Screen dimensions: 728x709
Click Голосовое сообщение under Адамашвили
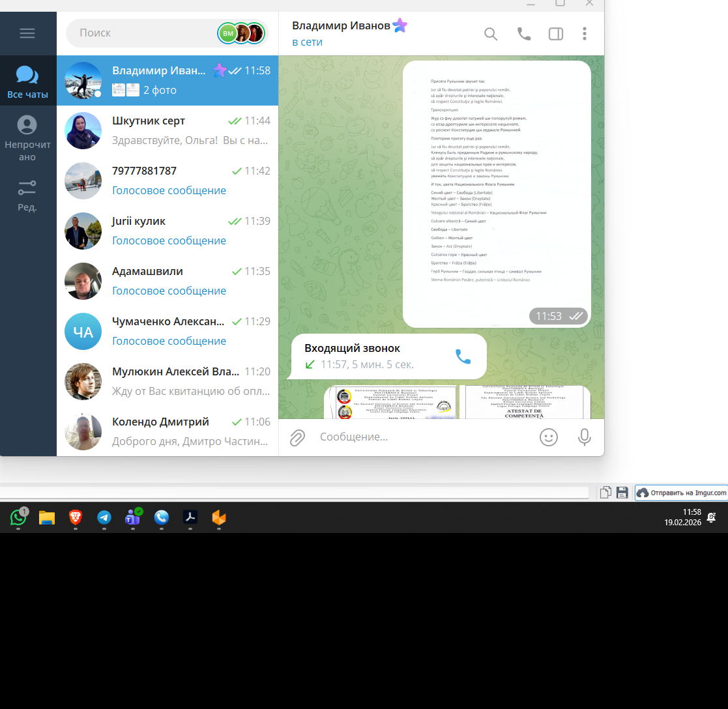(x=169, y=291)
